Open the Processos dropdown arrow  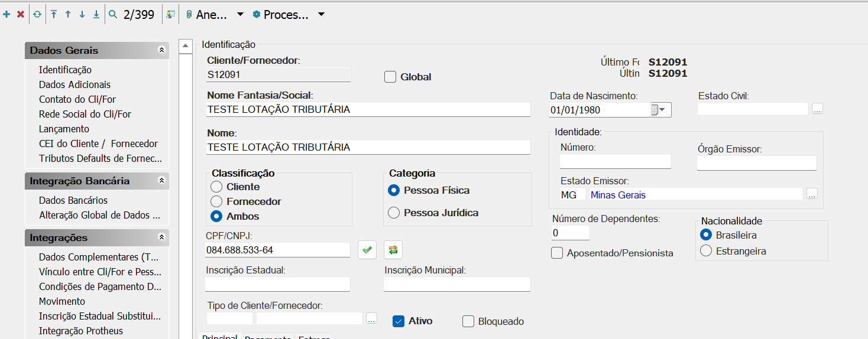pyautogui.click(x=321, y=15)
